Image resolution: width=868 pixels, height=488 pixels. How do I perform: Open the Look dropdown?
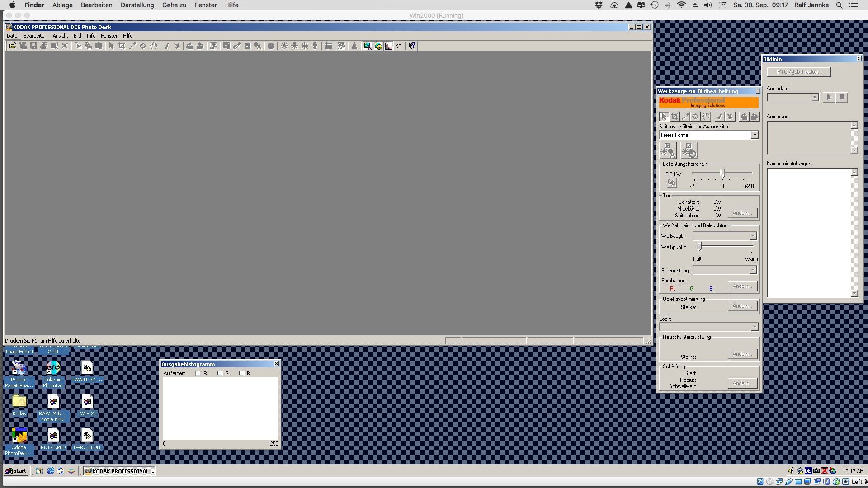click(x=755, y=327)
